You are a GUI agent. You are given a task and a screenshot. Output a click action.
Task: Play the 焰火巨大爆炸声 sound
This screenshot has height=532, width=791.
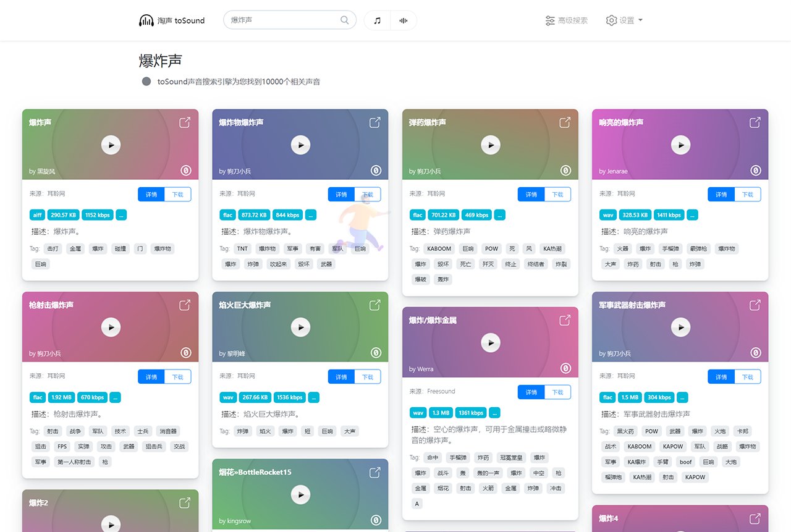300,327
